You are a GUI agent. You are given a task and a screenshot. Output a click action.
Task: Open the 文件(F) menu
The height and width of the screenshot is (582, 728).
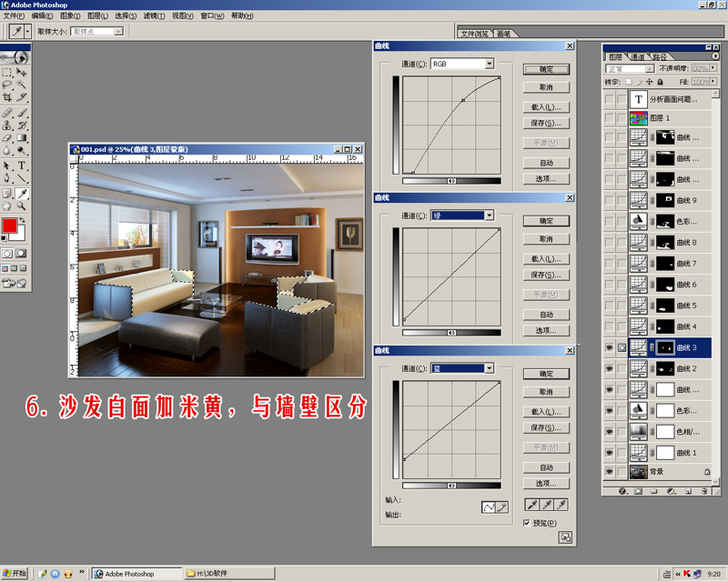pyautogui.click(x=14, y=15)
